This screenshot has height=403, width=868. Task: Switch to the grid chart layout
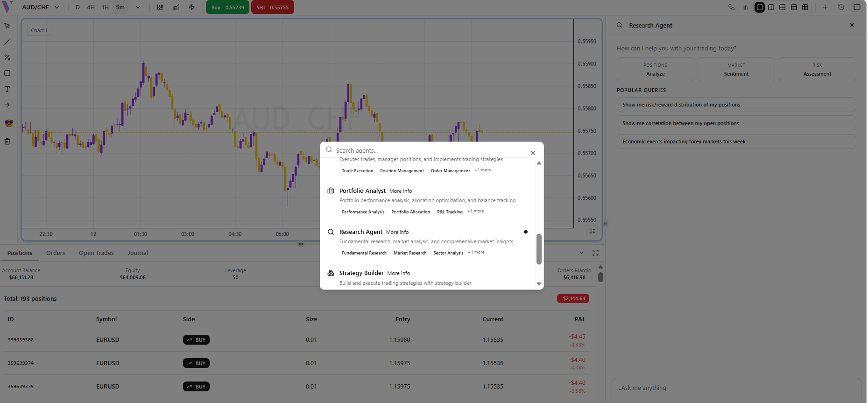[x=805, y=7]
